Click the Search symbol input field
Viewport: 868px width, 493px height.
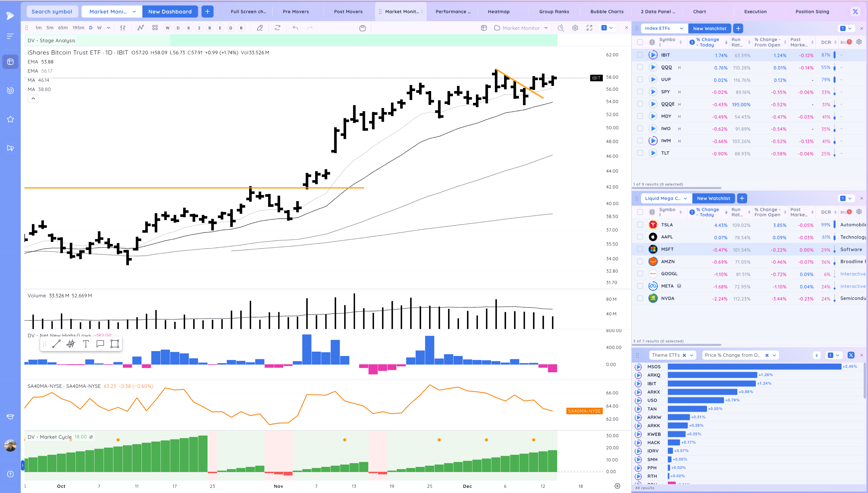pos(52,12)
